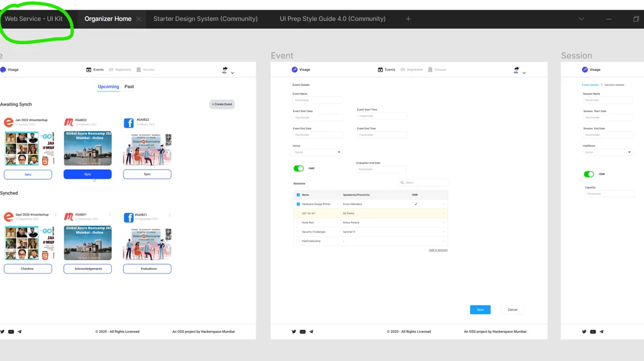This screenshot has height=361, width=644.
Task: Open kebab menu on Sept 2020 #mumtechup card
Action: click(x=56, y=214)
